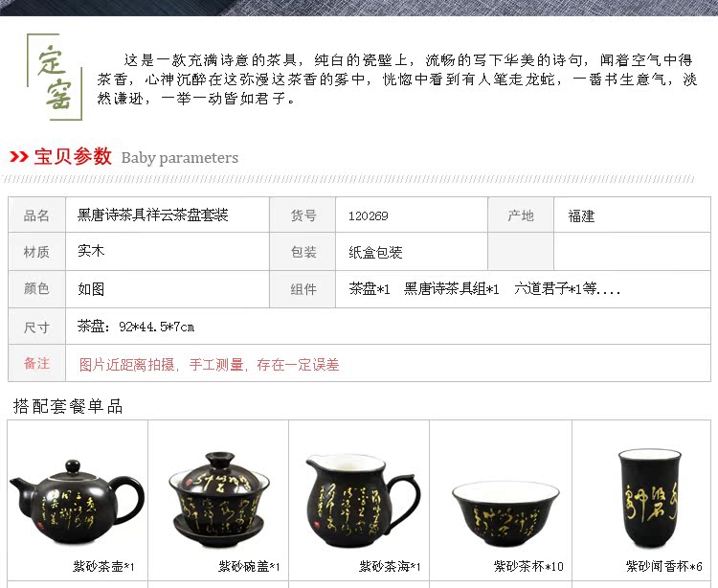Click the 紫砂闻香杯*6 caption
718x588 pixels.
pyautogui.click(x=664, y=567)
